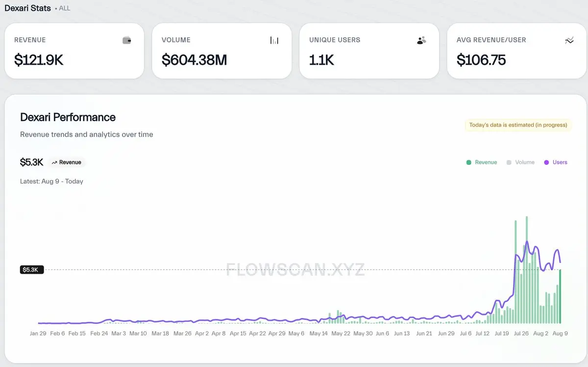This screenshot has width=588, height=367.
Task: Click the Revenue trend badge beside $5.3K
Action: point(67,162)
